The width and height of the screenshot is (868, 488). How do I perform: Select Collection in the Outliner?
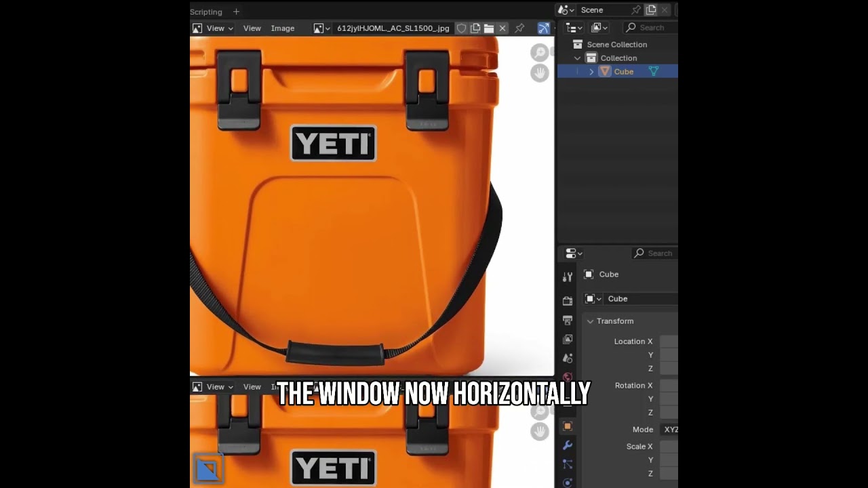pyautogui.click(x=618, y=58)
